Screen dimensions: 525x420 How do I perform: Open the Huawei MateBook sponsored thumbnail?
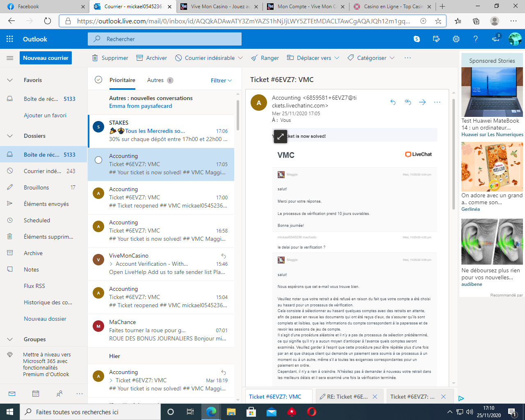click(x=492, y=92)
